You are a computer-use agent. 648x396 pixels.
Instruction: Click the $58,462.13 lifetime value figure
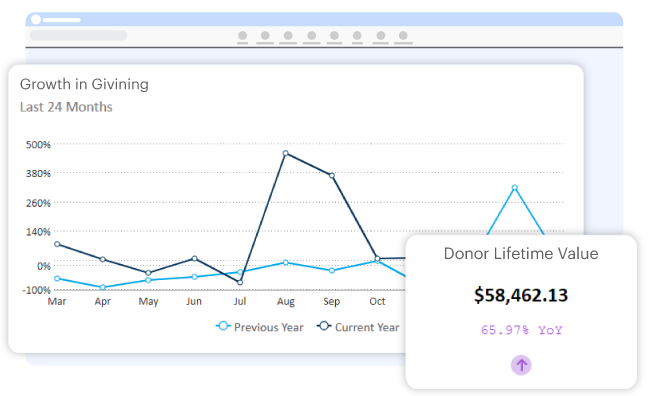(x=521, y=295)
